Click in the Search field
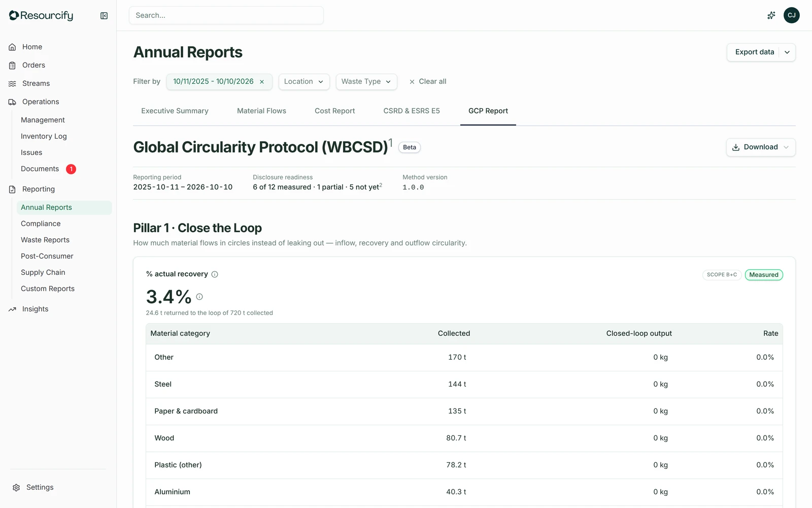This screenshot has height=508, width=812. pos(226,15)
